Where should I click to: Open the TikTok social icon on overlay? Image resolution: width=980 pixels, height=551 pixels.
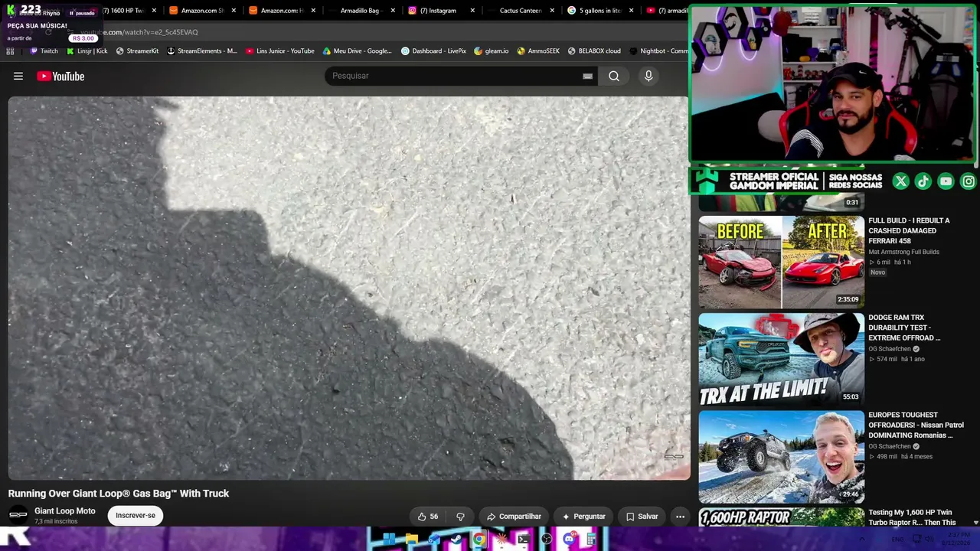tap(923, 181)
